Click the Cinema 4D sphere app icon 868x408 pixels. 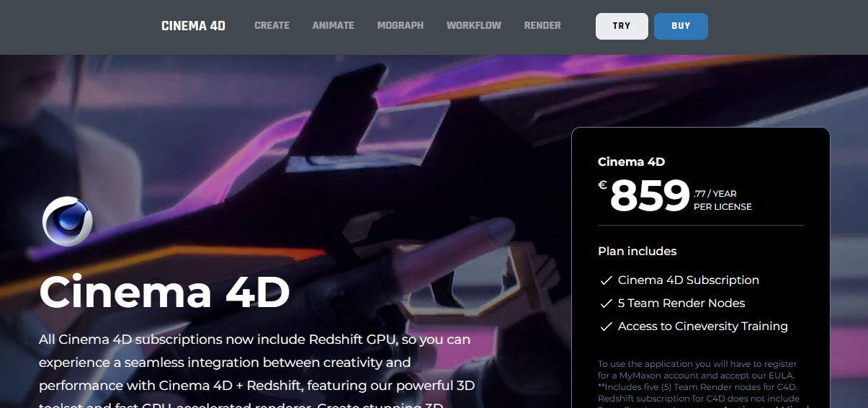coord(67,221)
